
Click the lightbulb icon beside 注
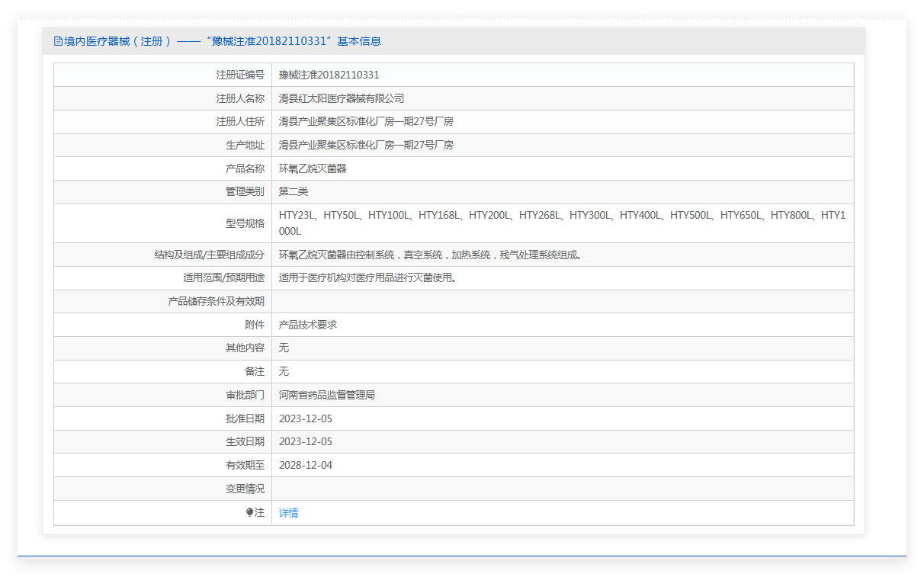tap(249, 513)
